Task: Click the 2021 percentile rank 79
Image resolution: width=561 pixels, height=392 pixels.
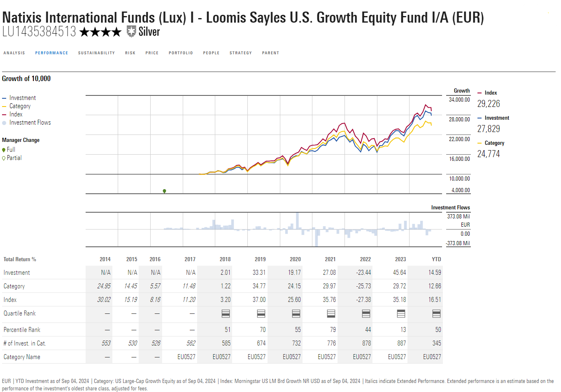Action: point(333,330)
